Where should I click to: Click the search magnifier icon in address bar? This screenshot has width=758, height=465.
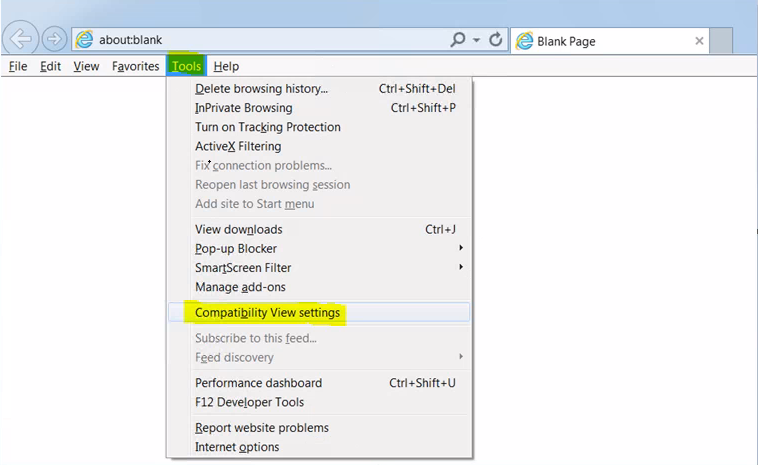point(457,40)
